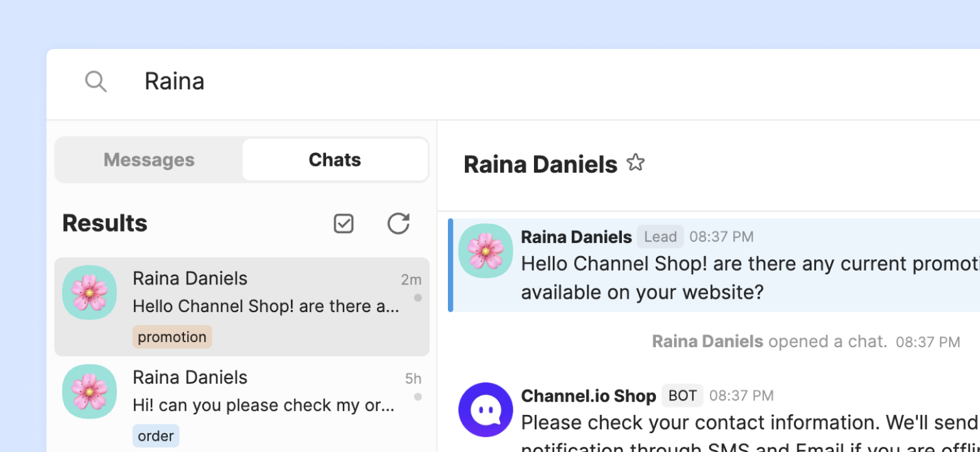Click the Lead badge beside Raina Daniels
Image resolution: width=980 pixels, height=452 pixels.
pyautogui.click(x=660, y=237)
